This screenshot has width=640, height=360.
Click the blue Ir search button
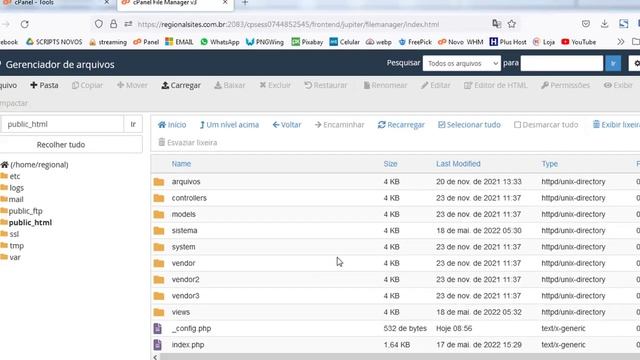pos(613,63)
